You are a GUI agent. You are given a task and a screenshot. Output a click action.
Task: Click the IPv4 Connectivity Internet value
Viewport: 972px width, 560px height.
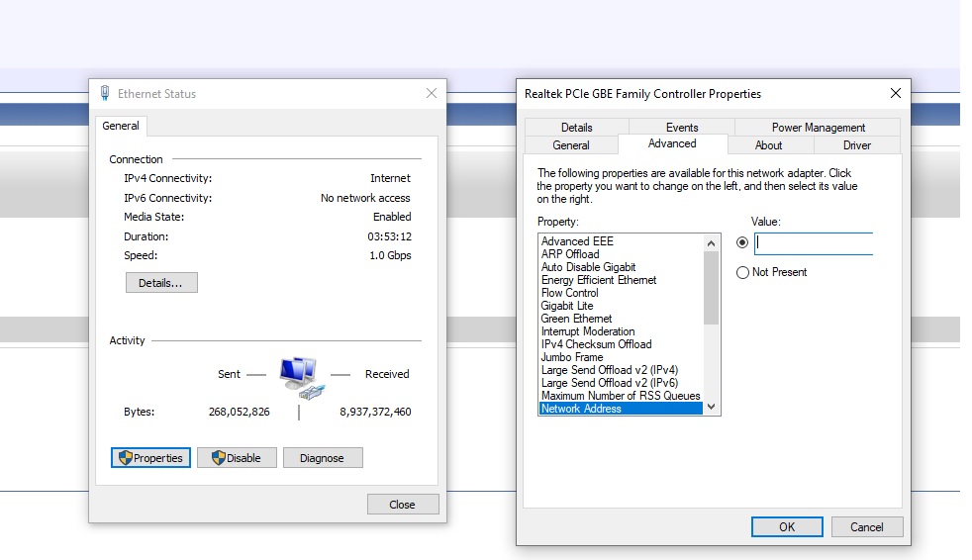pos(390,178)
